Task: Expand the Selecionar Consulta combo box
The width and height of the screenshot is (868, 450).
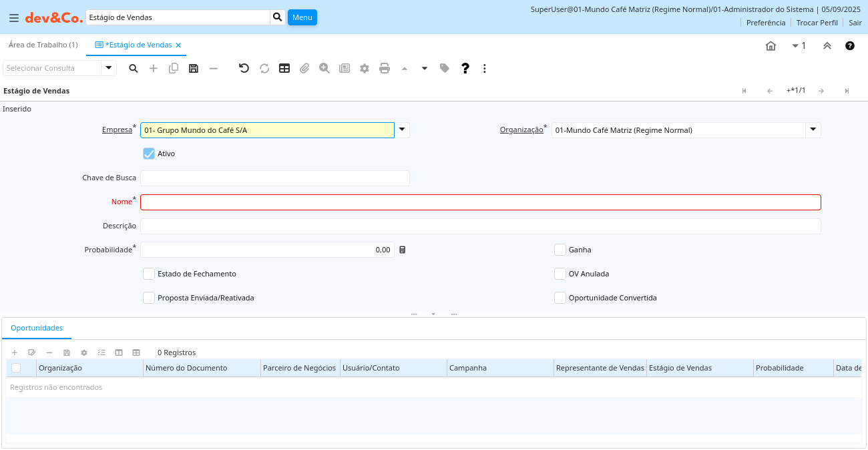Action: [x=109, y=68]
